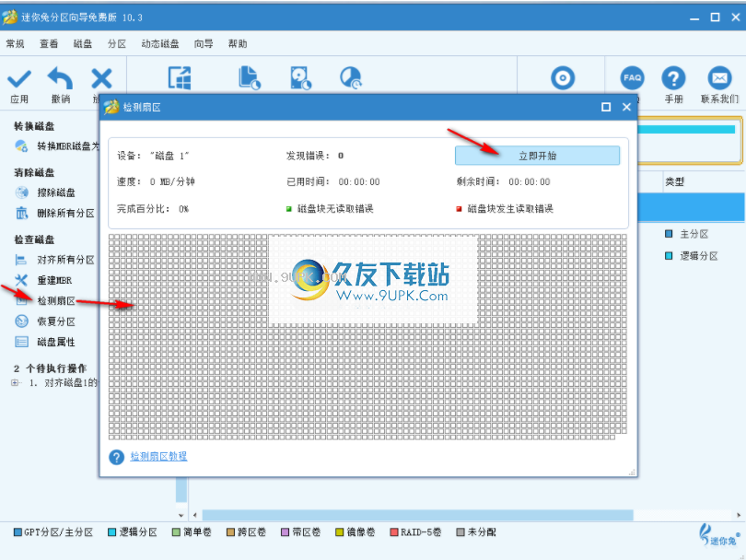Click the Delete All Partitions trash icon
This screenshot has height=560, width=746.
tap(22, 213)
